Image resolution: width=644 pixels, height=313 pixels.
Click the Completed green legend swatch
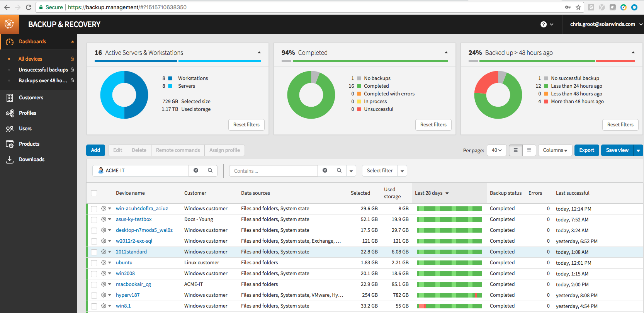(x=359, y=86)
